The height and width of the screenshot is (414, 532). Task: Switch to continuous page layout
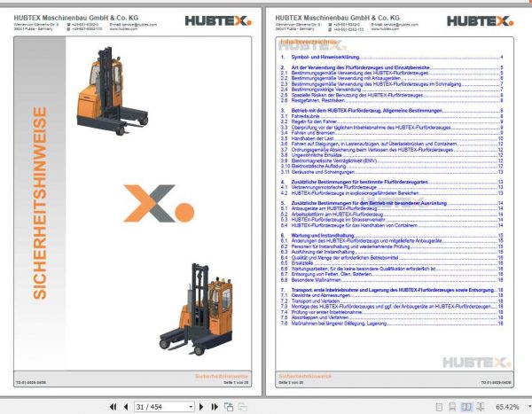(452, 407)
